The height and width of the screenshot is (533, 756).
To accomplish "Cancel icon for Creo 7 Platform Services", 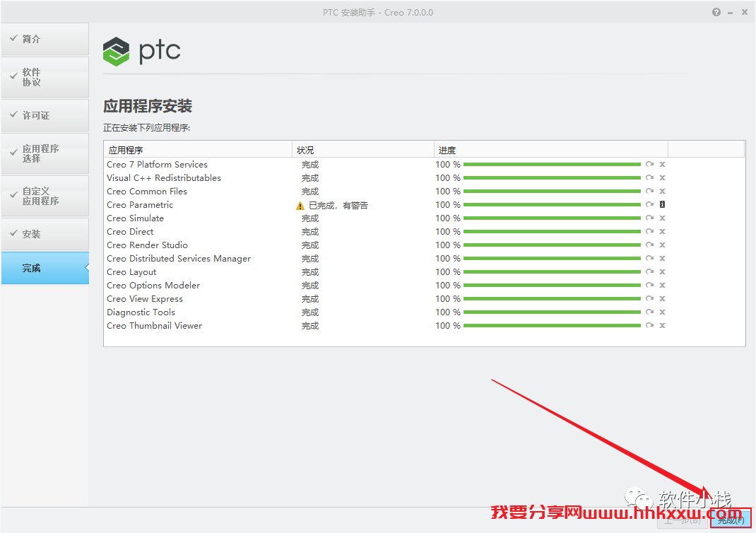I will click(x=663, y=164).
